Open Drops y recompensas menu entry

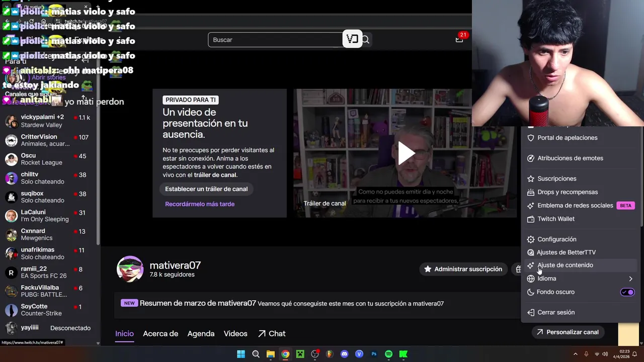[581, 192]
